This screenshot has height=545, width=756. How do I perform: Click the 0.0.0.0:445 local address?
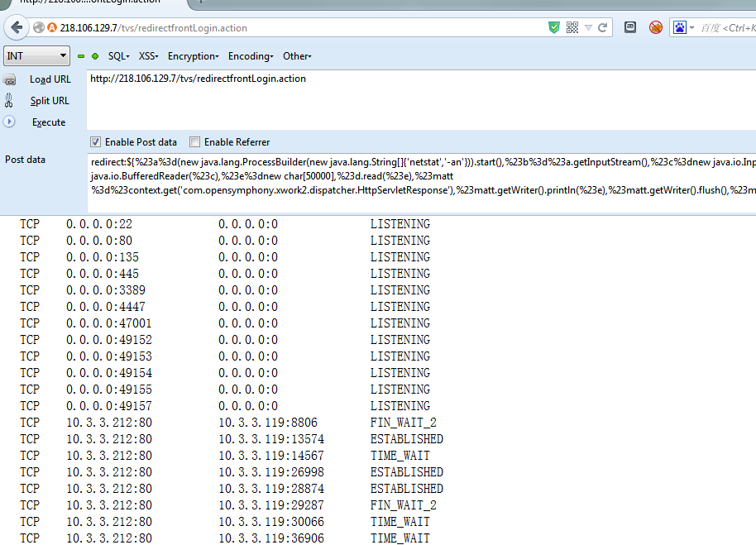coord(103,274)
